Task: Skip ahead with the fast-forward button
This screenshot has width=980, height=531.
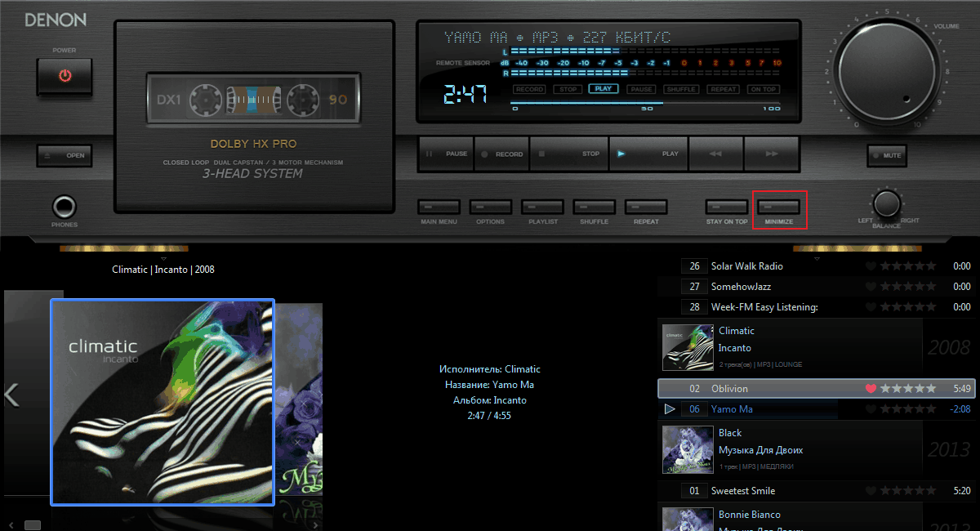Action: coord(771,154)
